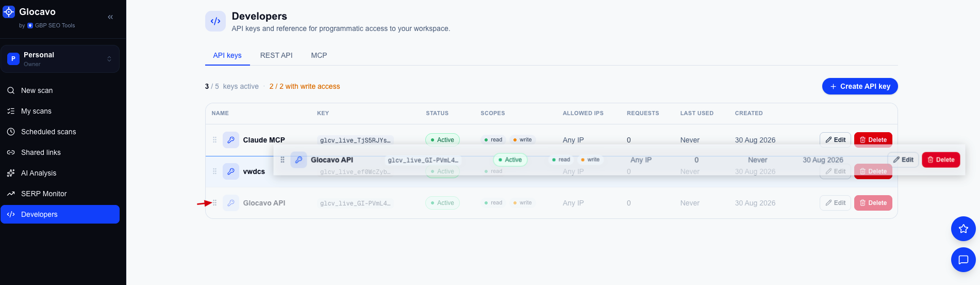
Task: Click the SCOPES column header
Action: [x=493, y=113]
